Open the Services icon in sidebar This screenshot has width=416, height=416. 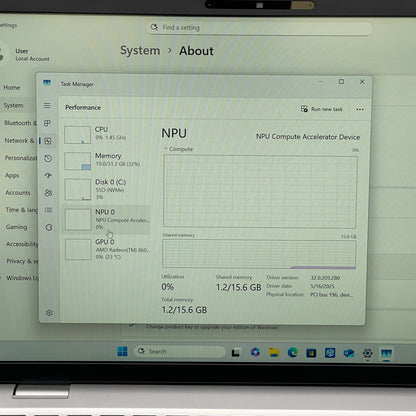tap(49, 227)
